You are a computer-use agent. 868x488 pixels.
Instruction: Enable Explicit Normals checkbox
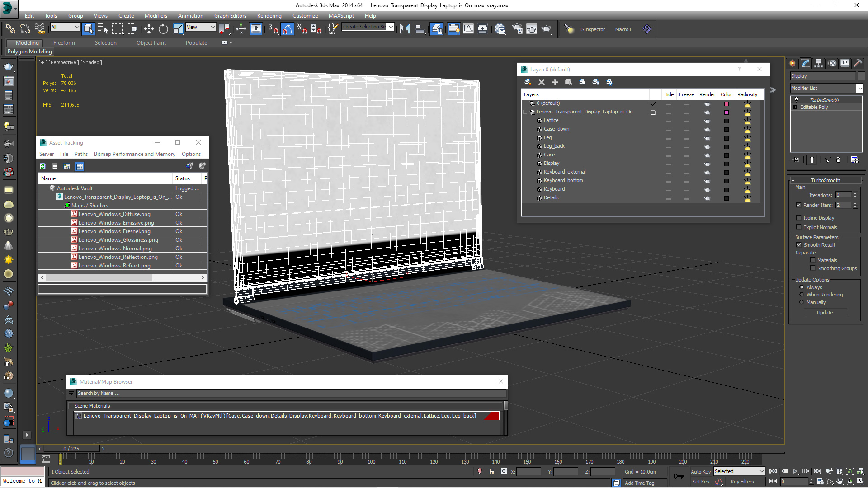click(x=798, y=227)
